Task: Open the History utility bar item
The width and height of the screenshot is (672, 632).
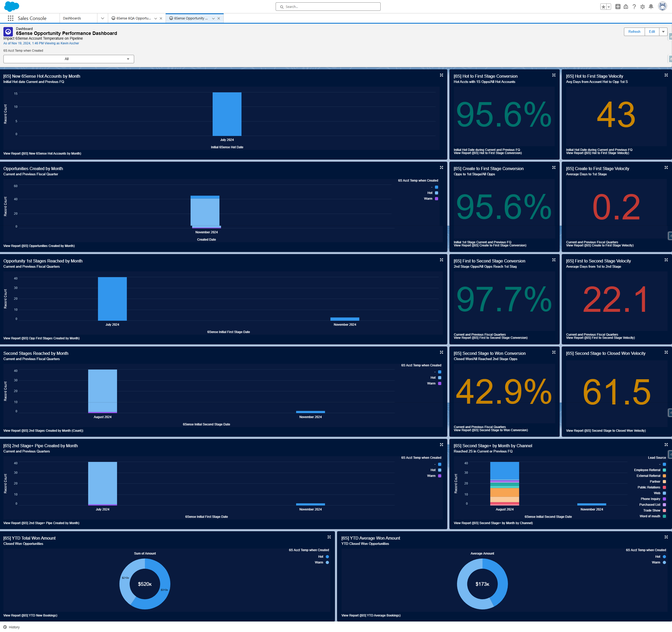Action: point(12,627)
